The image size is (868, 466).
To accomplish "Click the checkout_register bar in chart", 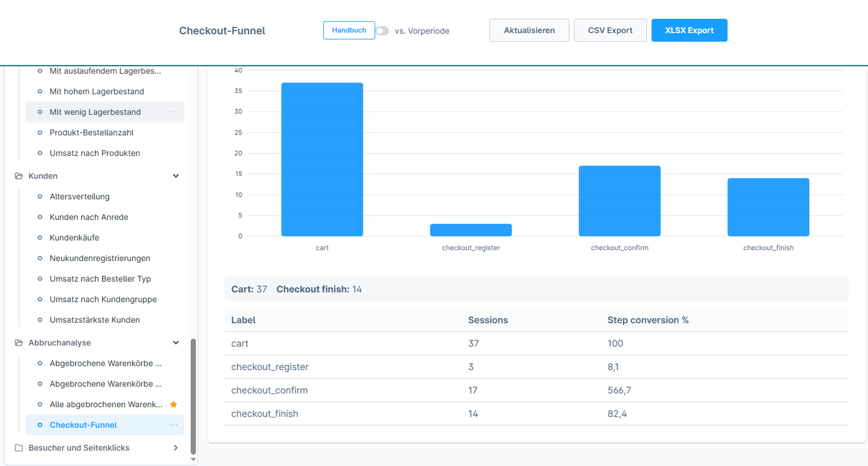I will coord(471,230).
